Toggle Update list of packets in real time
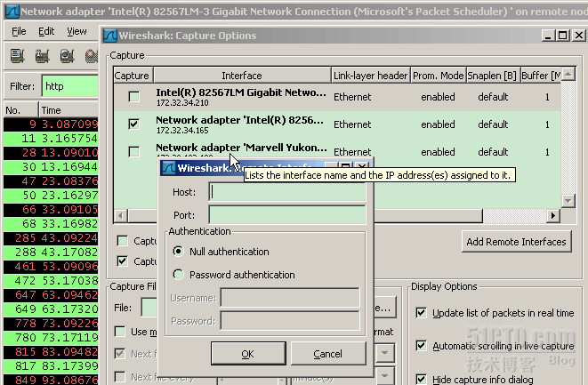 [421, 313]
